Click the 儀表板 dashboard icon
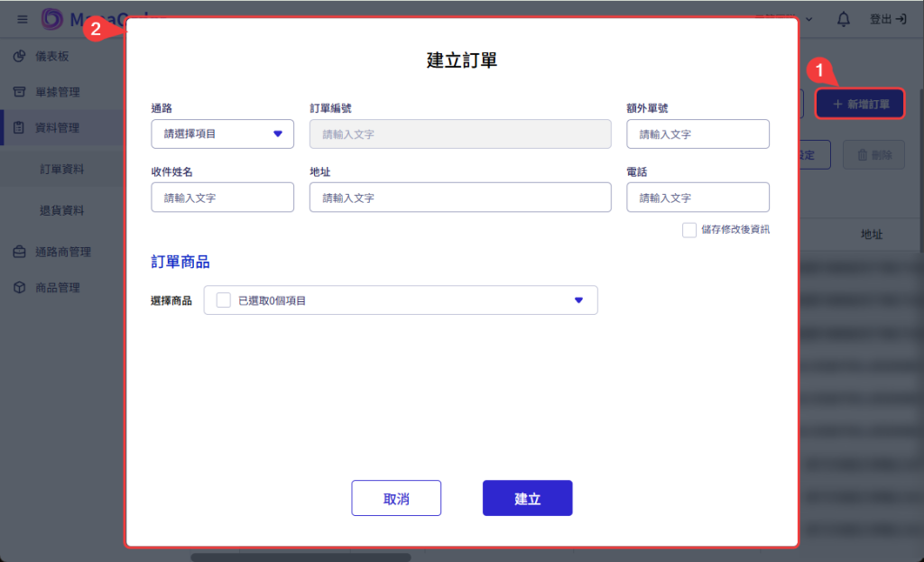Viewport: 924px width, 562px height. pos(19,56)
